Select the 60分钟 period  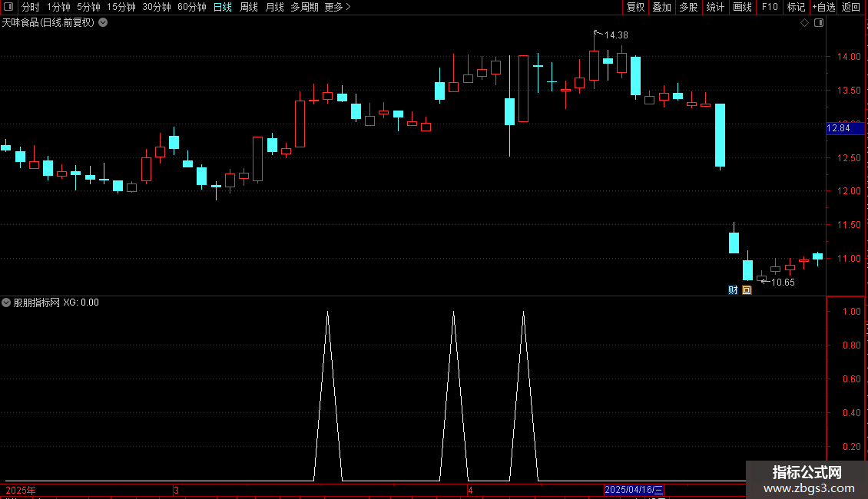(192, 7)
